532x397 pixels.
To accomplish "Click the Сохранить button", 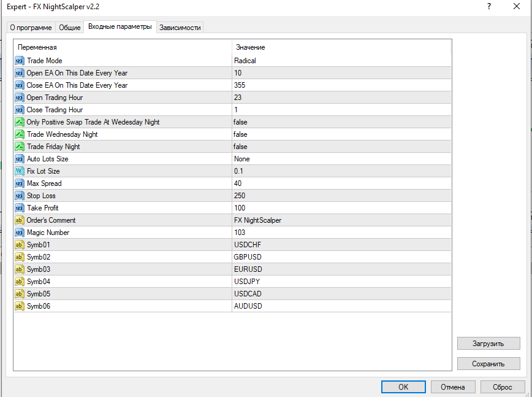I will (x=488, y=364).
